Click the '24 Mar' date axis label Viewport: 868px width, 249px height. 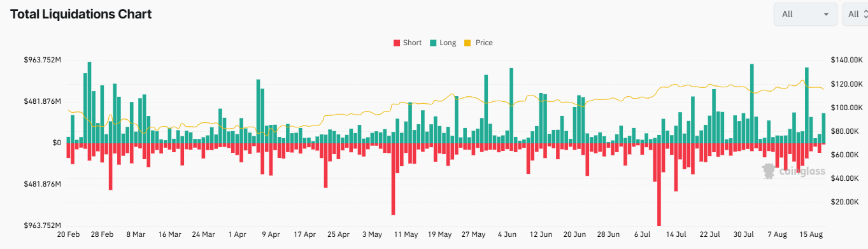tap(204, 234)
